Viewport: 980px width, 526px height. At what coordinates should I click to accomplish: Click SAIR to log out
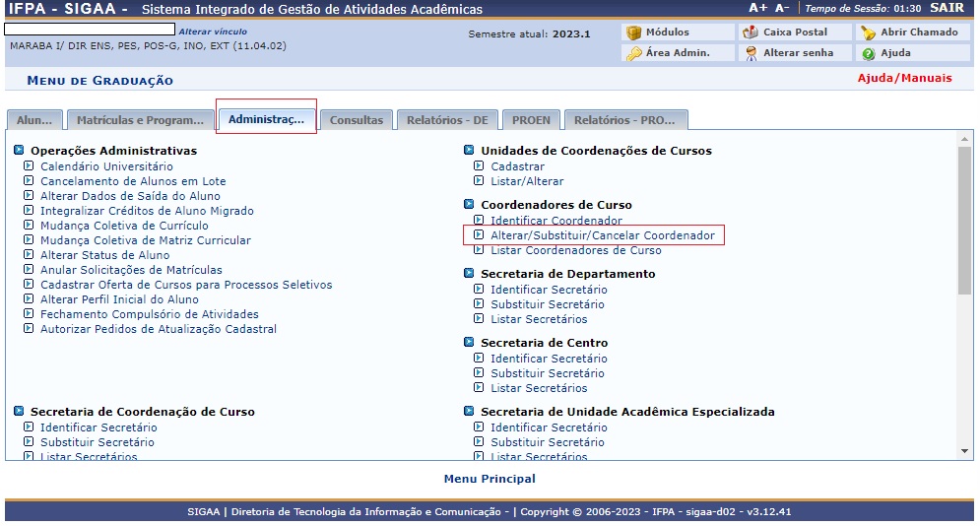[947, 8]
